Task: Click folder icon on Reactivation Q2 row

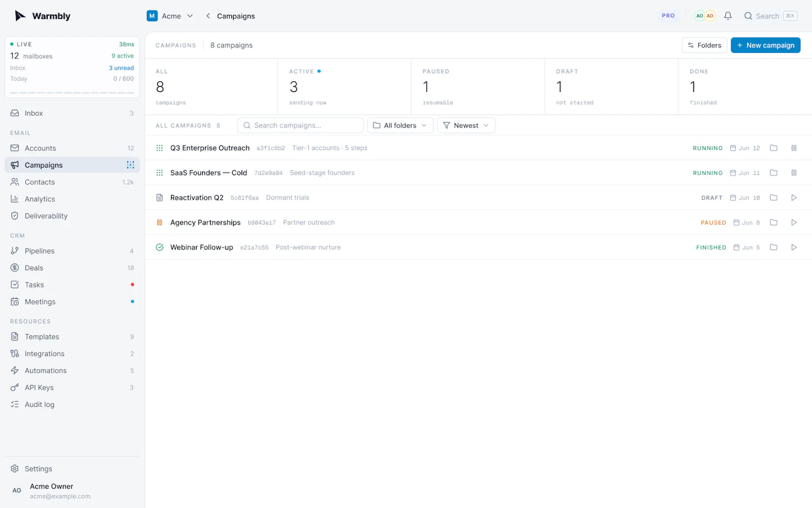Action: coord(773,198)
